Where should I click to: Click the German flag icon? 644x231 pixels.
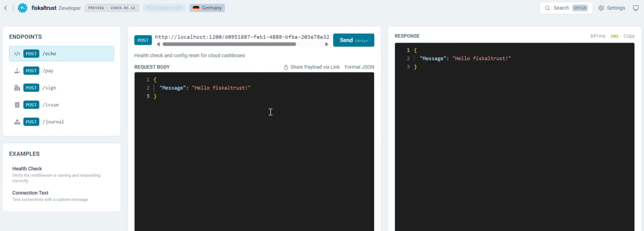196,8
